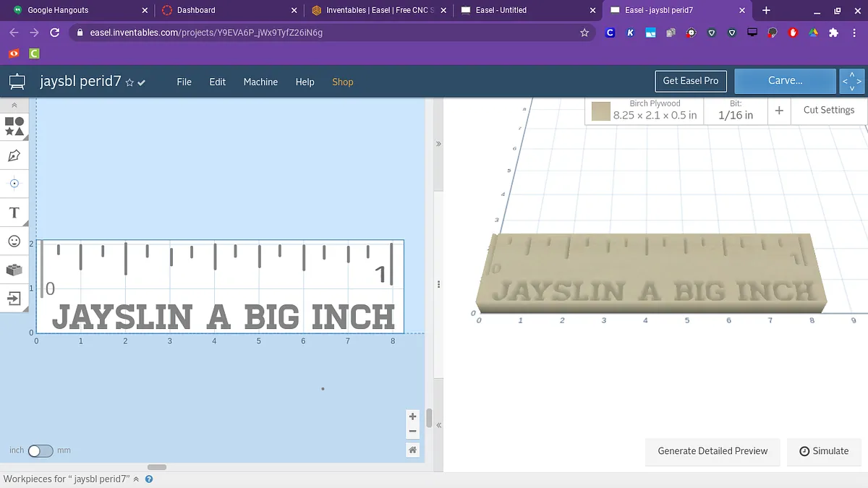The height and width of the screenshot is (488, 868).
Task: Open the Machine menu
Action: pos(260,82)
